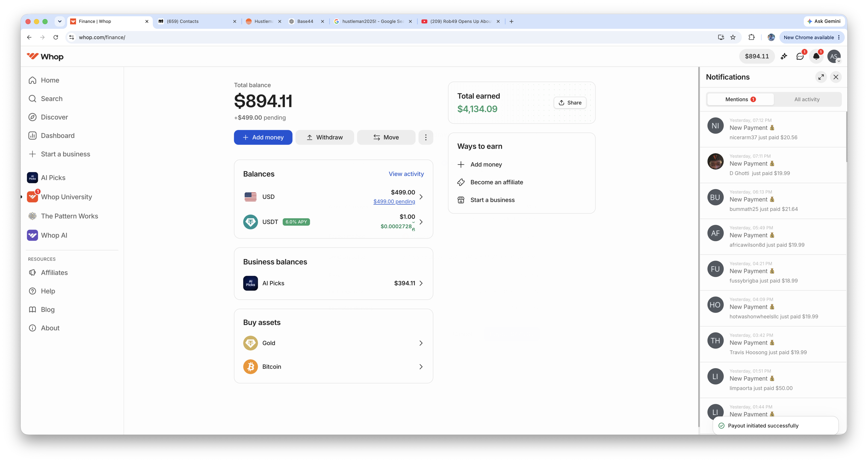Screen dimensions: 868x462
Task: Click D Ghotti's profile photo avatar
Action: [715, 162]
